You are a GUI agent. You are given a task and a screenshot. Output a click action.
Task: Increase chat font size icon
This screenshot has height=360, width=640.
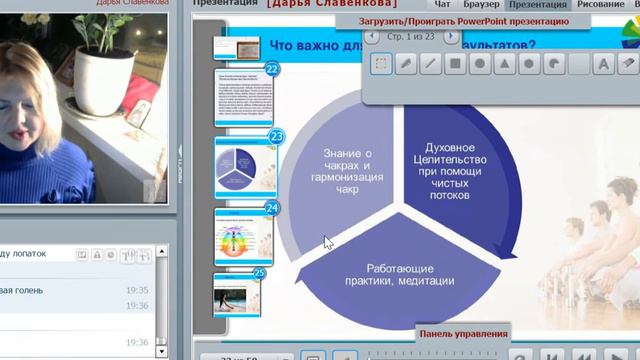click(128, 256)
